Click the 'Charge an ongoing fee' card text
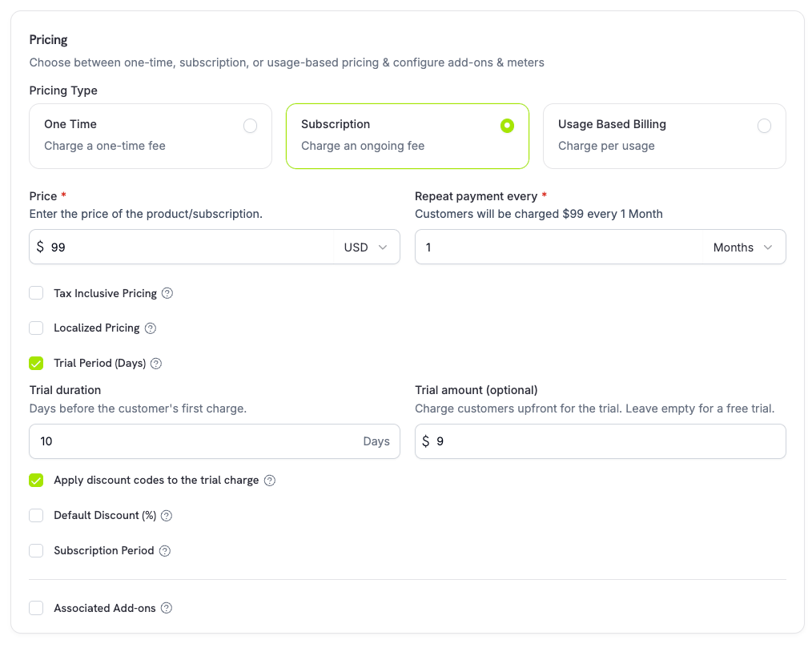Viewport: 812px width, 648px height. (363, 146)
